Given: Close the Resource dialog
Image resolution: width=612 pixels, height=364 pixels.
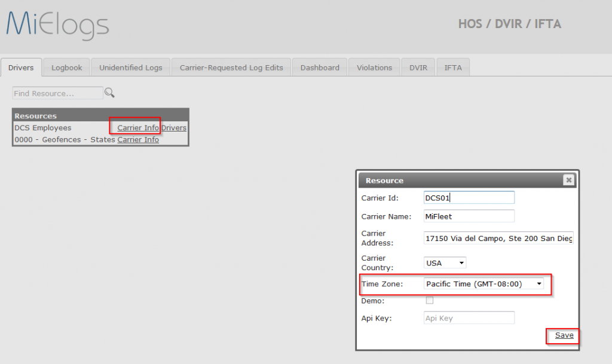Looking at the screenshot, I should coord(568,180).
